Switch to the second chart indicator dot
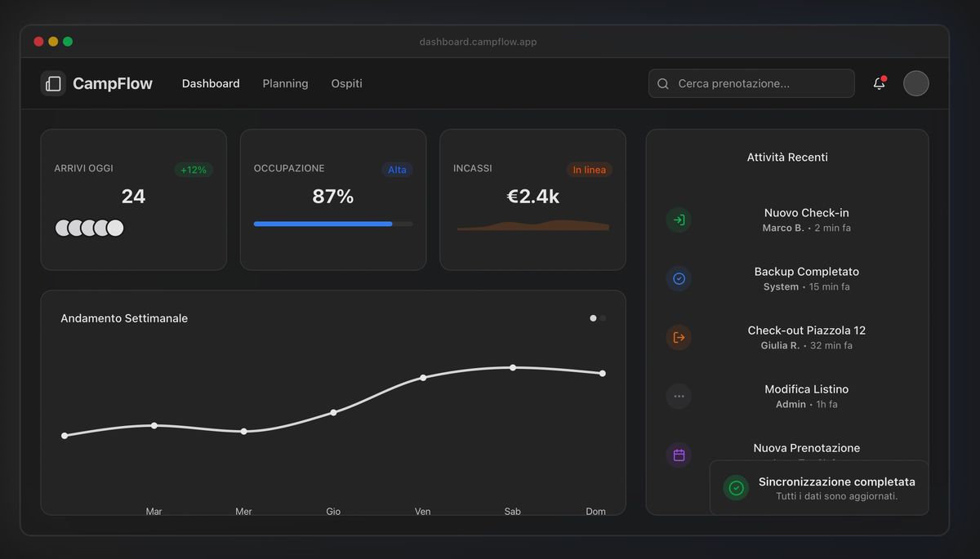Viewport: 980px width, 559px height. click(604, 318)
